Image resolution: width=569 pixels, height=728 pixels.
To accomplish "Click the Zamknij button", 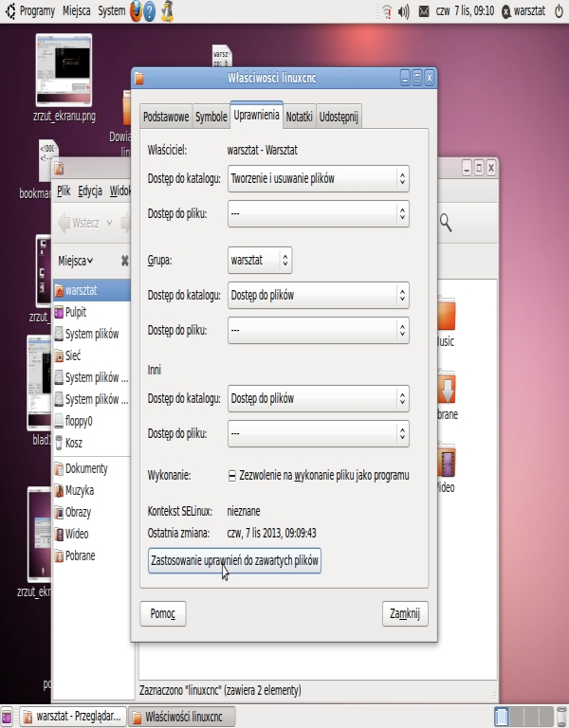I will [405, 614].
